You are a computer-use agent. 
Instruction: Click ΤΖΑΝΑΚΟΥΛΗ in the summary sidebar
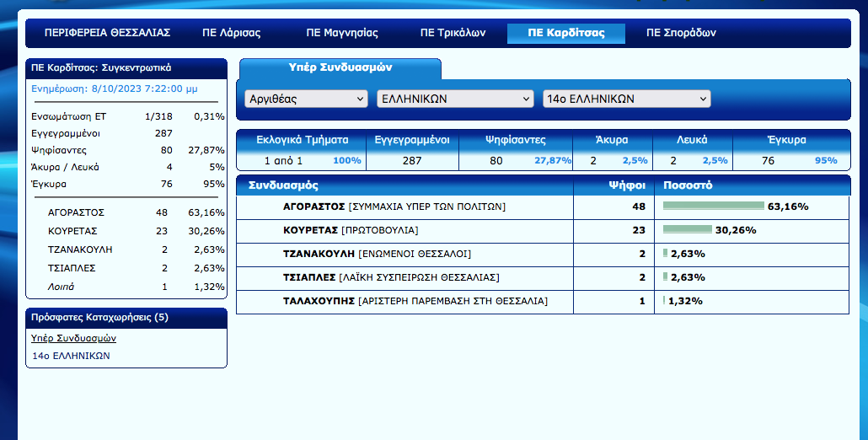pyautogui.click(x=81, y=250)
